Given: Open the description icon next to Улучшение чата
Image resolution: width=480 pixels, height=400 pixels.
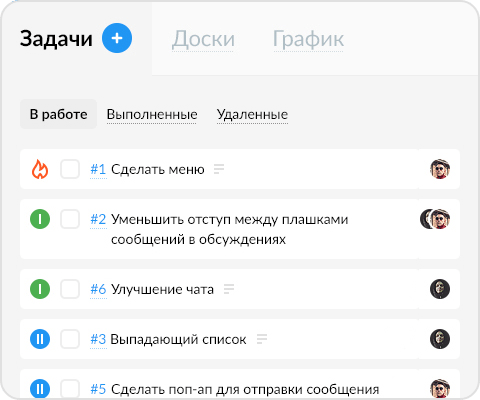Looking at the screenshot, I should 229,289.
